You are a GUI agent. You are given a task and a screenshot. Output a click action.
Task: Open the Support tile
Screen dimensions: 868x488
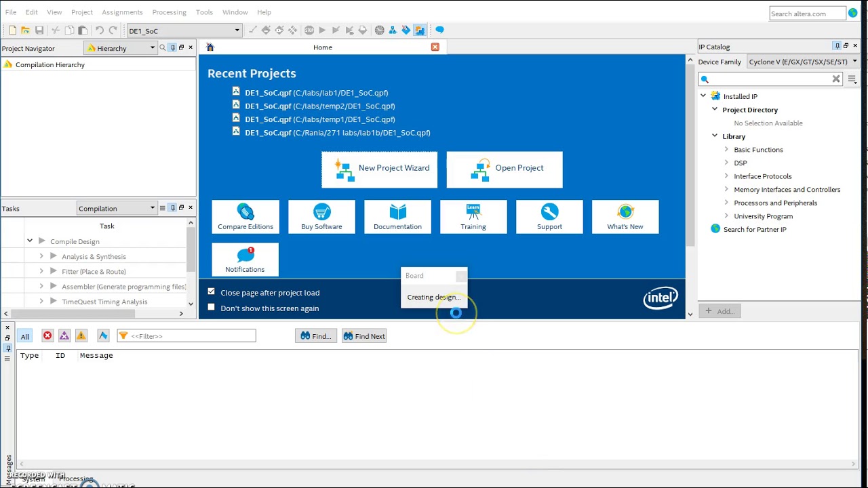pos(549,217)
